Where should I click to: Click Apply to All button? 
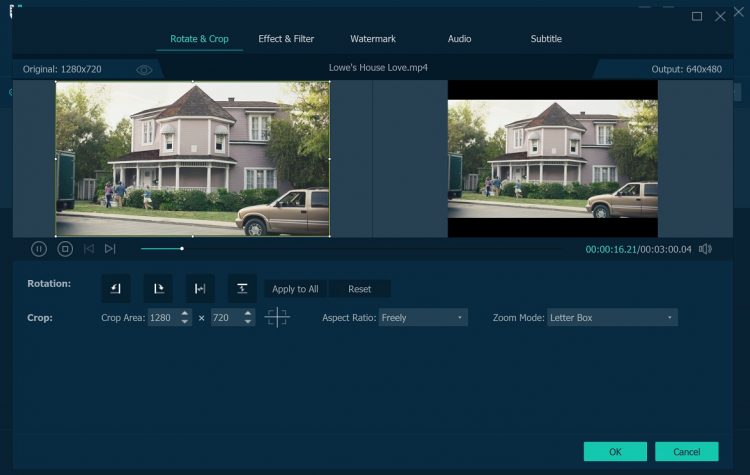click(x=295, y=289)
